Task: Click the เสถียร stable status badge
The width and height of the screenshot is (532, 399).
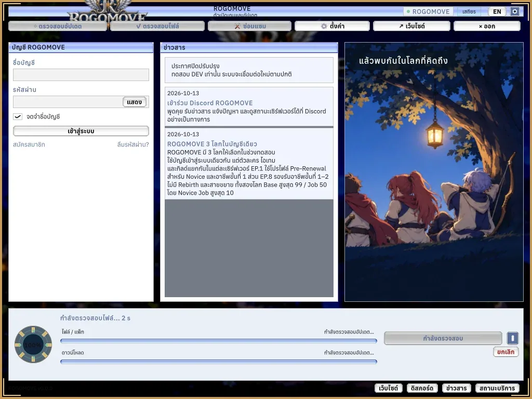Action: point(469,11)
